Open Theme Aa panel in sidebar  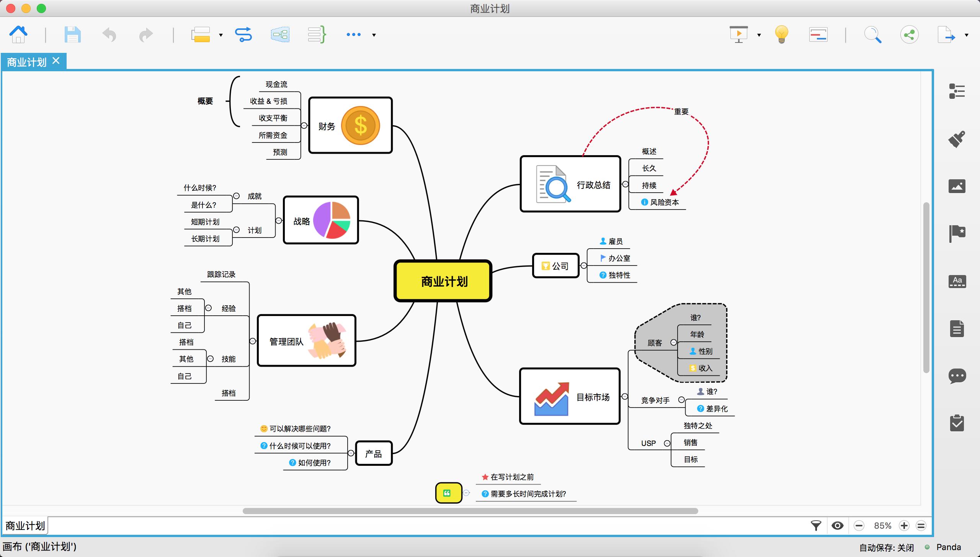coord(957,281)
